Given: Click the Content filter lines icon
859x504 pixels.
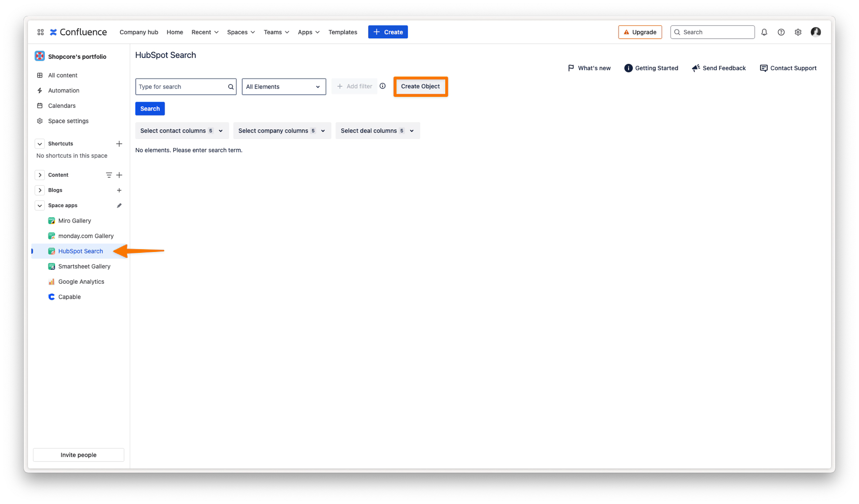Looking at the screenshot, I should tap(108, 175).
